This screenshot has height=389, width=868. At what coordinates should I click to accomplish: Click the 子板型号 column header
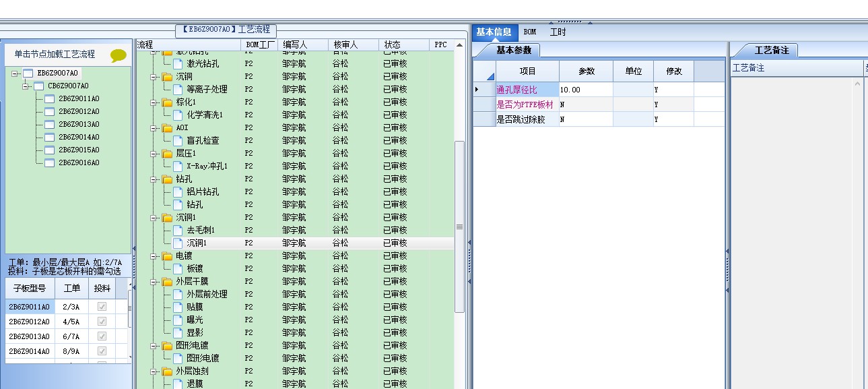coord(30,289)
